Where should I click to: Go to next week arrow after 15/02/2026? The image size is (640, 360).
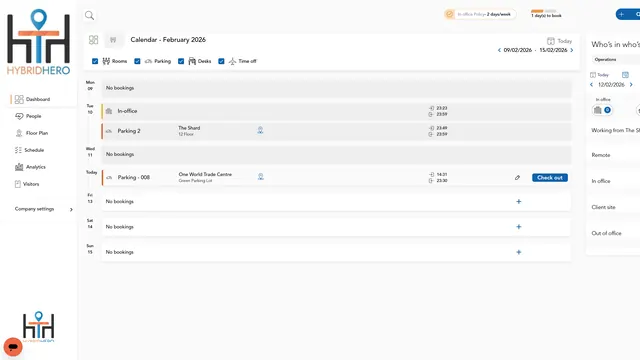point(572,50)
